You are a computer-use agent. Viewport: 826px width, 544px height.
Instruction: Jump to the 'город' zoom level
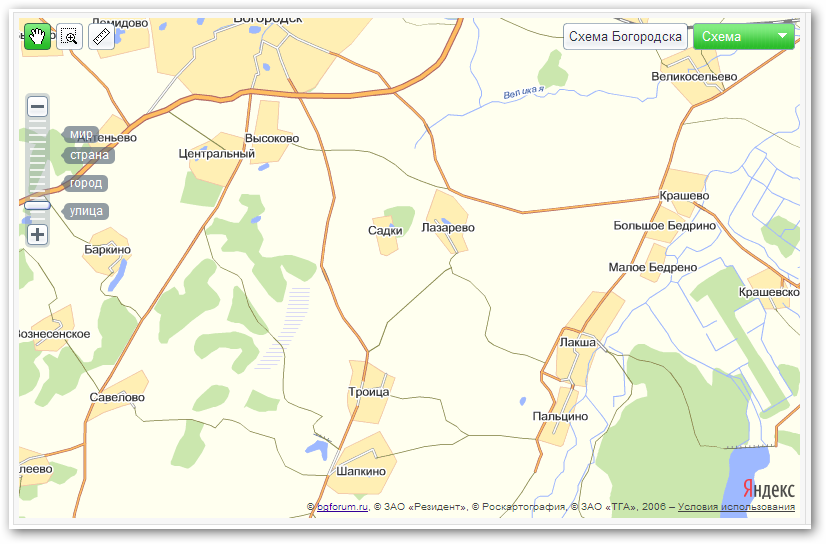pos(86,184)
